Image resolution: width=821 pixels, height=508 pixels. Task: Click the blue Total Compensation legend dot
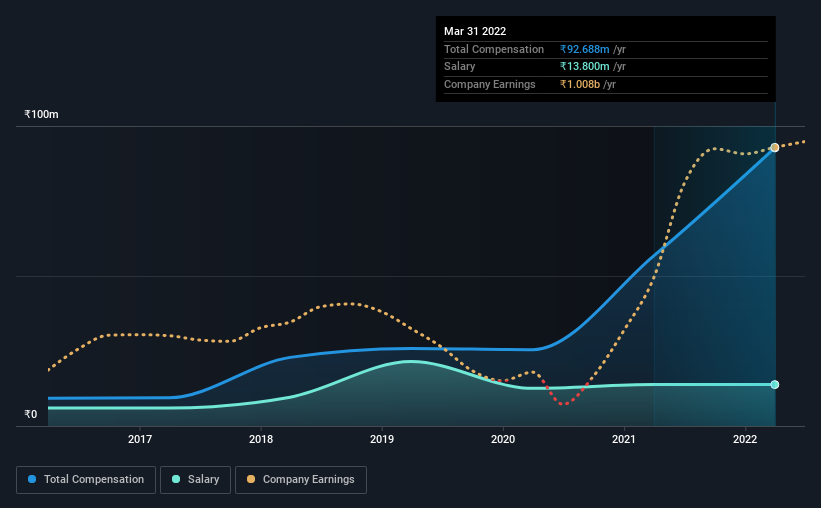tap(32, 479)
